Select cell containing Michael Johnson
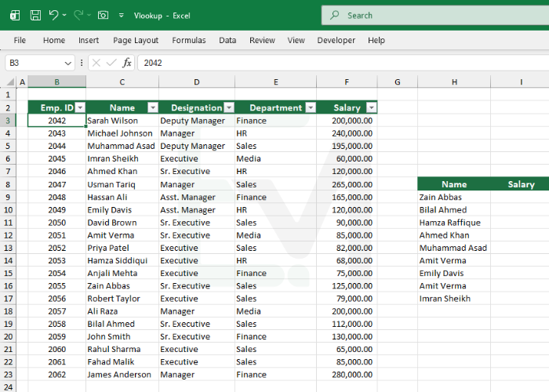Viewport: 549px width, 392px height. point(122,133)
